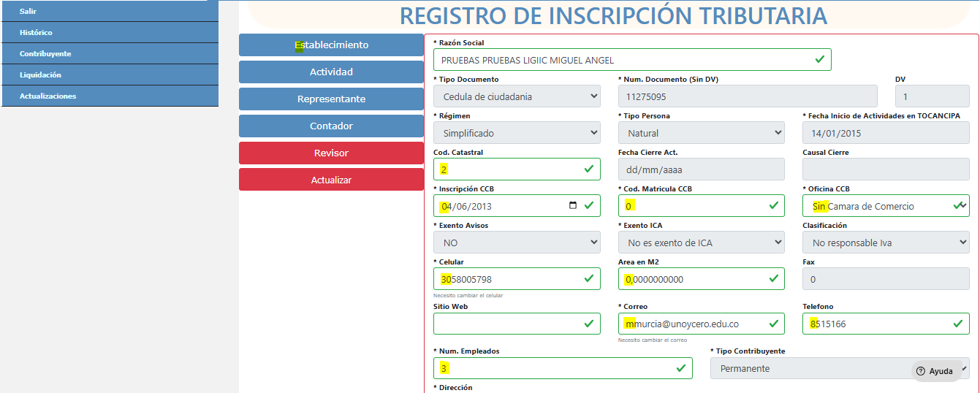The image size is (980, 393).
Task: Edit the Cod. Matricula CCB field
Action: coord(702,206)
